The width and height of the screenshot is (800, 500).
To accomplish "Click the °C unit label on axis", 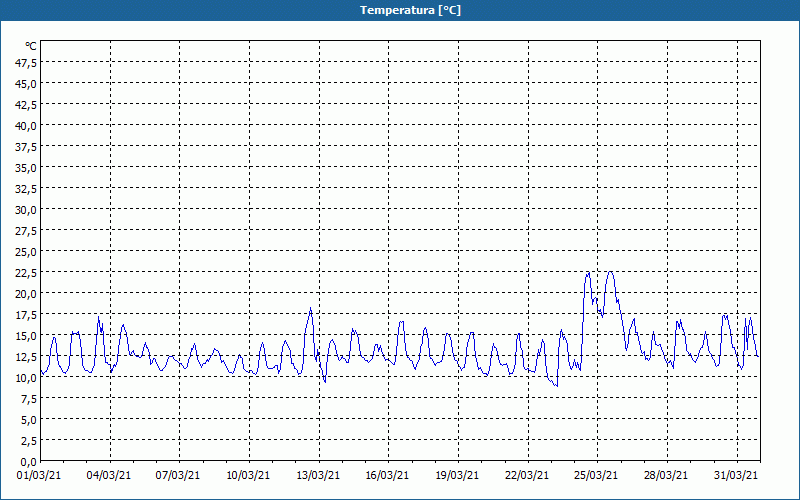I will [31, 46].
